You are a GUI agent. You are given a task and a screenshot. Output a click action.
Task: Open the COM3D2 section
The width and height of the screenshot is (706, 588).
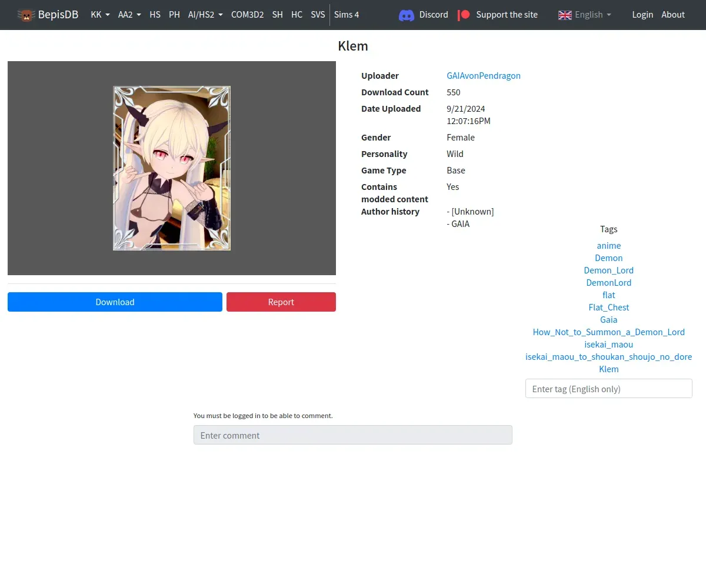[247, 15]
